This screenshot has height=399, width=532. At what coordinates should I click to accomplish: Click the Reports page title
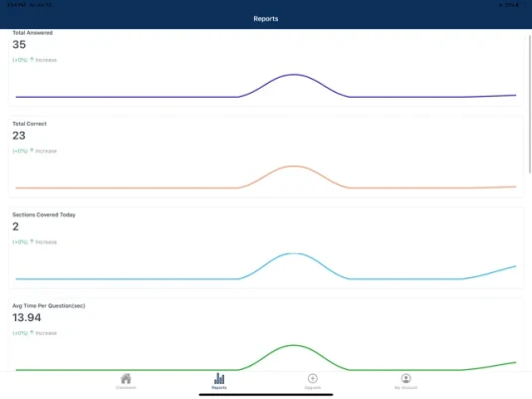(266, 19)
